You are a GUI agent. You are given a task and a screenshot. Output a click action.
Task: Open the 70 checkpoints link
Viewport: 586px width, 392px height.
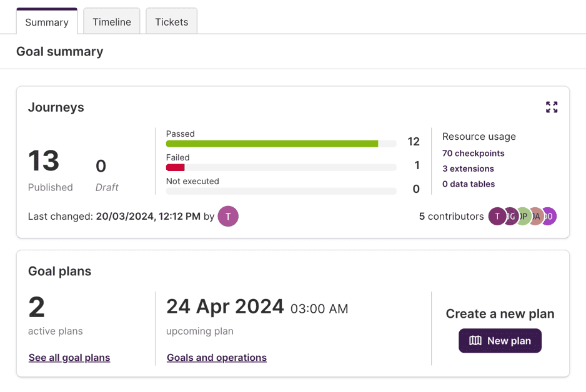(473, 154)
